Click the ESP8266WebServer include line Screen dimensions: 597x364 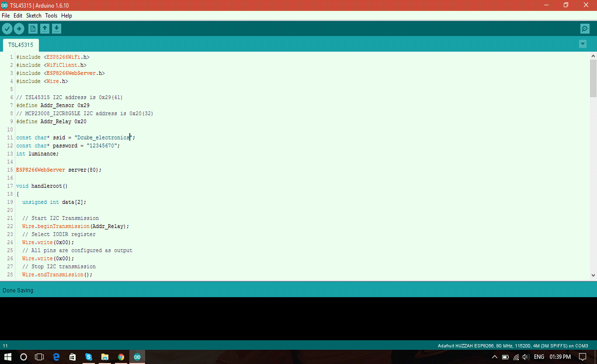tap(60, 73)
